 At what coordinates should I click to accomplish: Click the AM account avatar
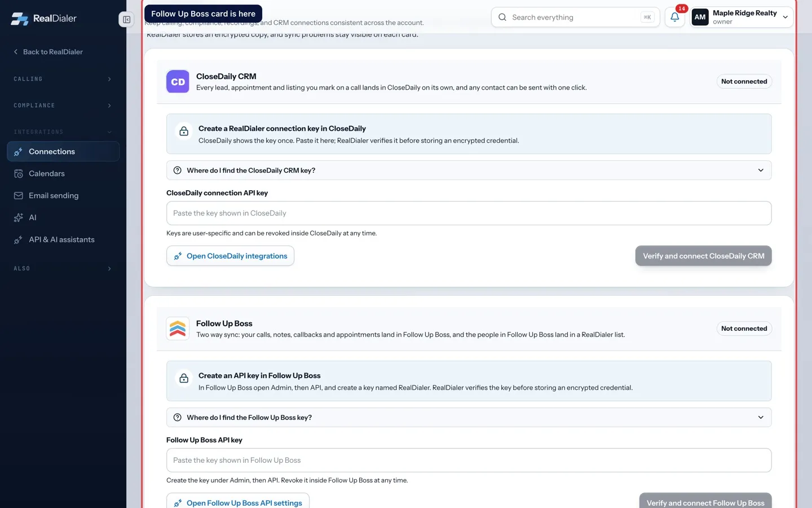tap(700, 17)
